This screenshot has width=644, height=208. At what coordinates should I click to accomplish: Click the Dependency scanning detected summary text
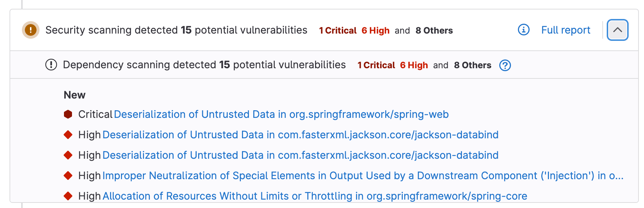coord(204,65)
